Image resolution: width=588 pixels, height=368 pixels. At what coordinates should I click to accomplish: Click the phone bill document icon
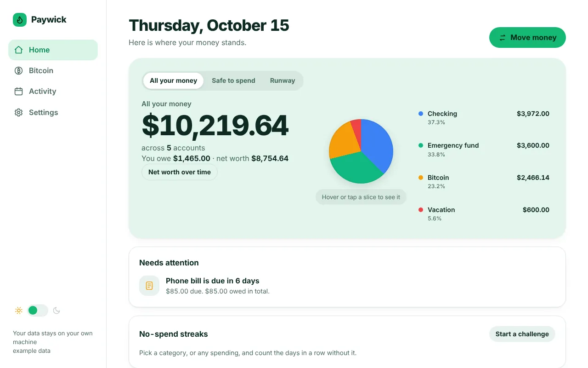point(149,286)
